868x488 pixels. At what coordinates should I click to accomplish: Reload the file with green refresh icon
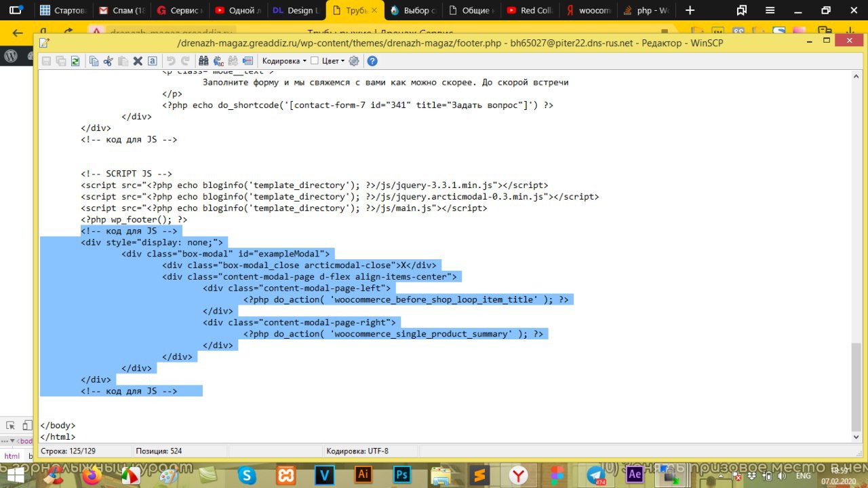click(75, 61)
